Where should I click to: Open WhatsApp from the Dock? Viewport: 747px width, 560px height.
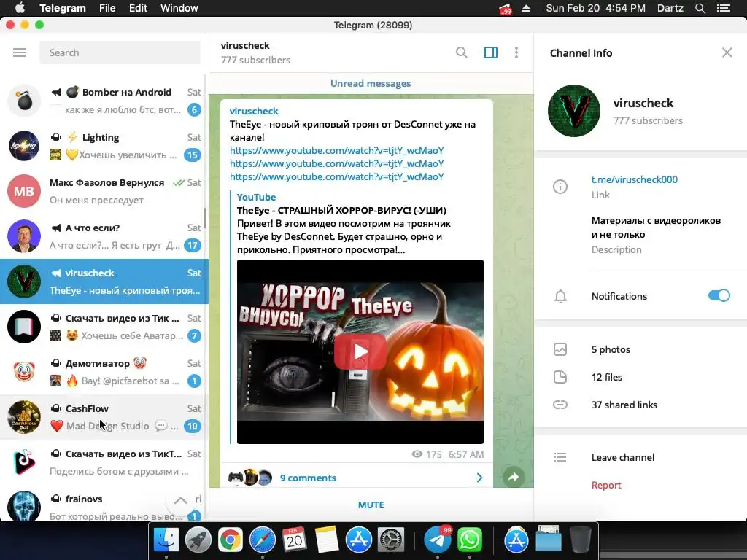point(469,540)
